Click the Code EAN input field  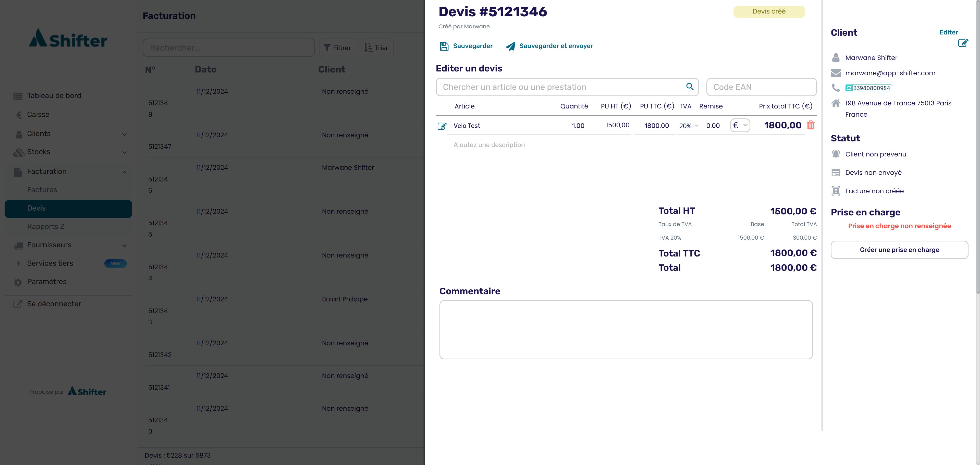(761, 87)
